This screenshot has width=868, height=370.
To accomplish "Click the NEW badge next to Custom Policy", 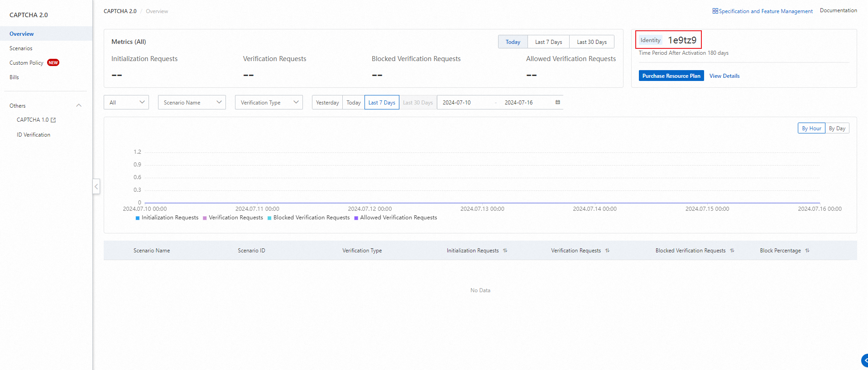I will (53, 63).
